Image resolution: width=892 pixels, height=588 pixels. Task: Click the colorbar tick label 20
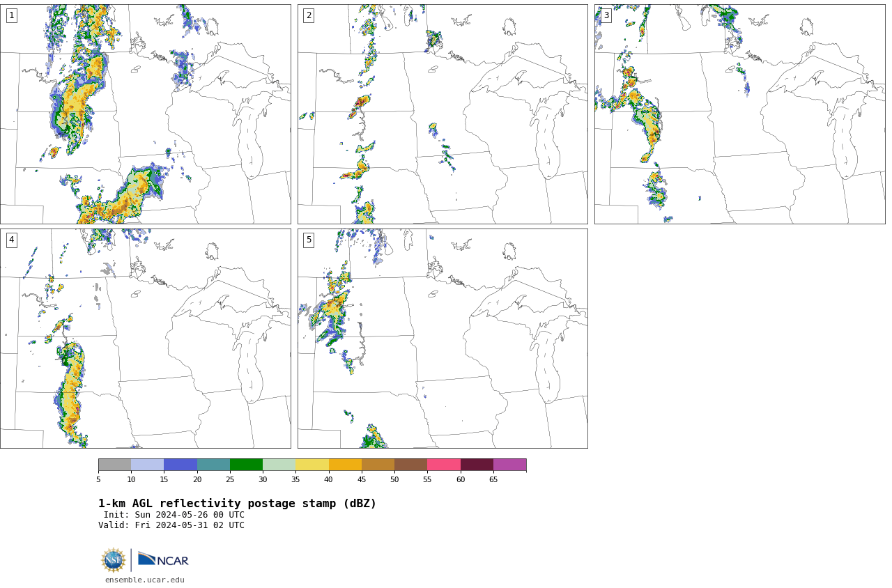(197, 479)
